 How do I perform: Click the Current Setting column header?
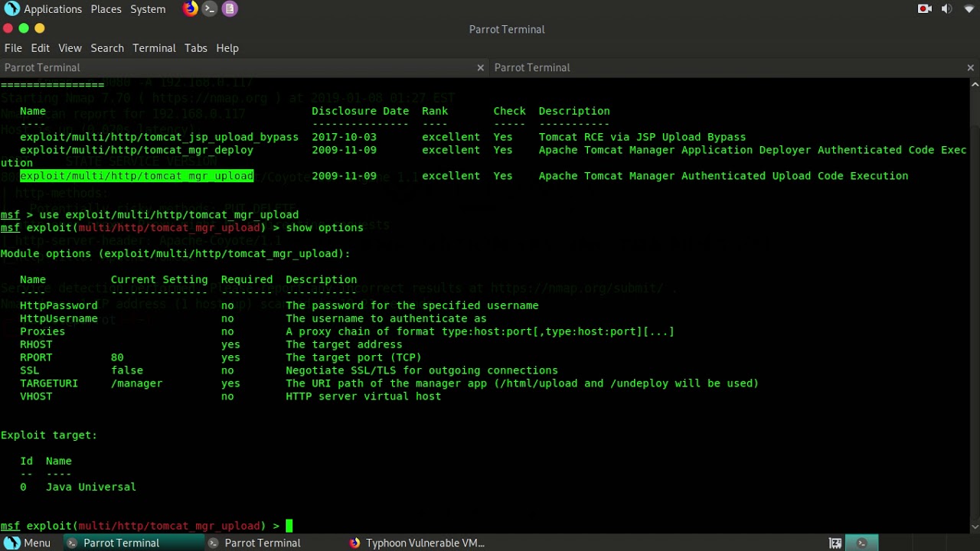pos(159,280)
